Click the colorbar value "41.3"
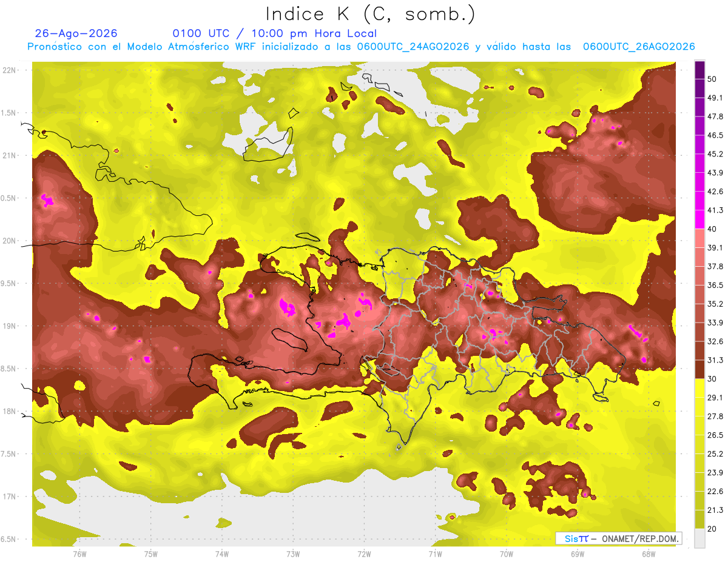Viewport: 728px width, 562px height. [x=716, y=210]
